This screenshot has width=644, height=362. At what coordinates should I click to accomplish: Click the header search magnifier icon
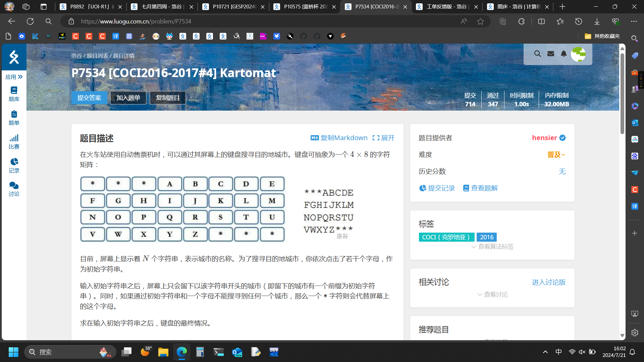click(x=537, y=54)
